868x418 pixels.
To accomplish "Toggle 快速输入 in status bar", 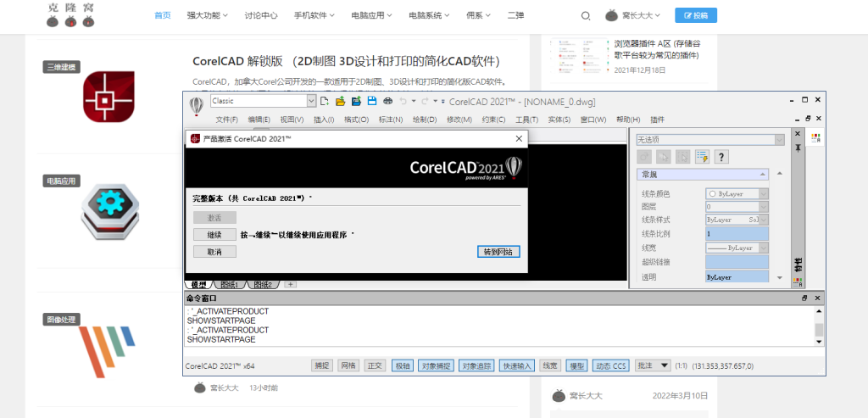I will point(517,365).
